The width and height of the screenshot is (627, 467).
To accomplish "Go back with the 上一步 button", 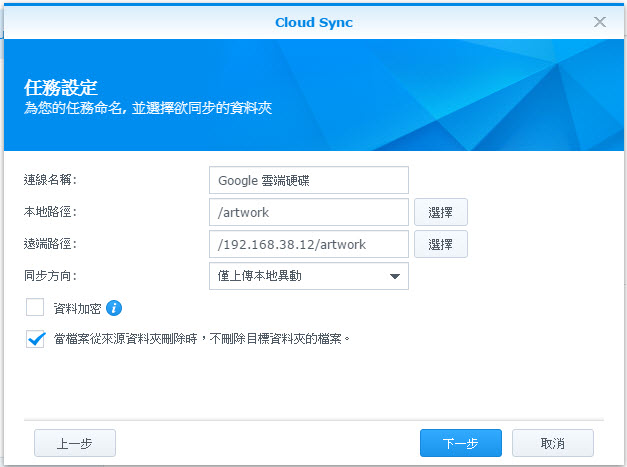I will point(75,443).
